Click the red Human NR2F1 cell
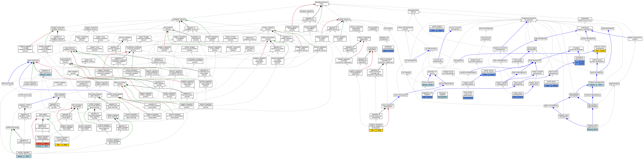644x159 pixels. 43,144
